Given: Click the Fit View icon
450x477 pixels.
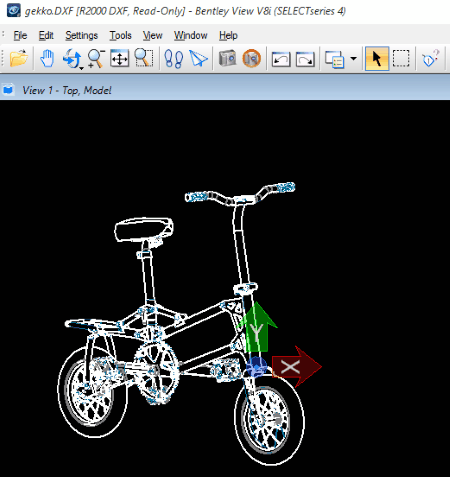Looking at the screenshot, I should (119, 59).
